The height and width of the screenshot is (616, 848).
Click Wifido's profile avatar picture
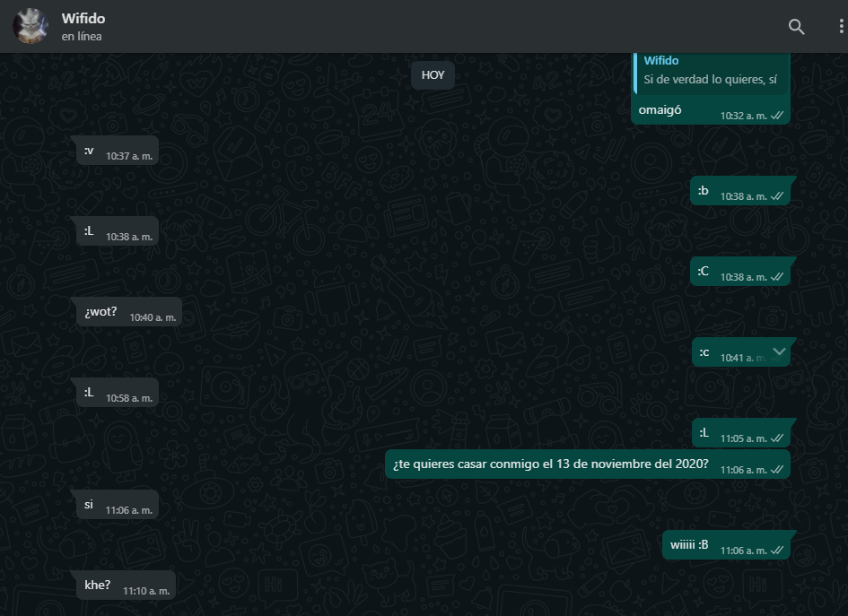tap(31, 26)
